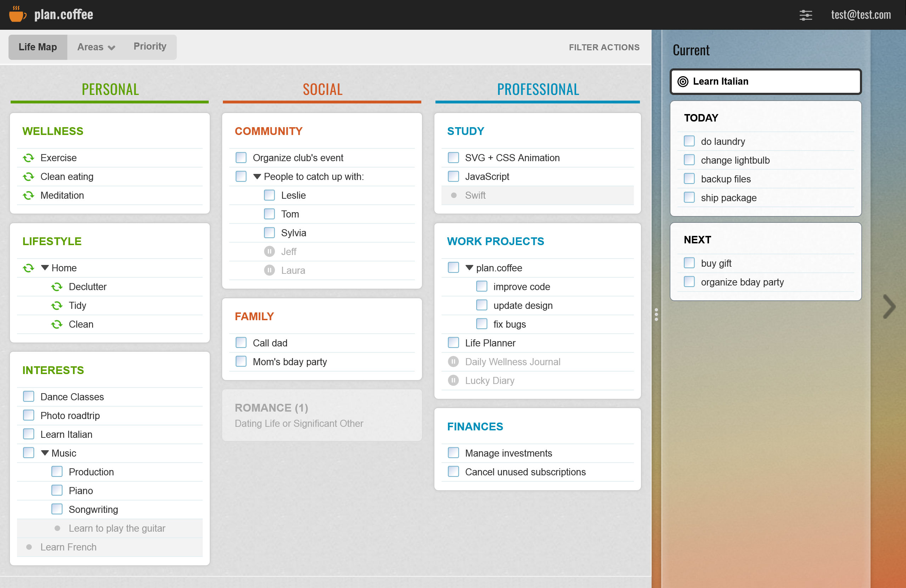Mark Manage investments as done

coord(453,453)
